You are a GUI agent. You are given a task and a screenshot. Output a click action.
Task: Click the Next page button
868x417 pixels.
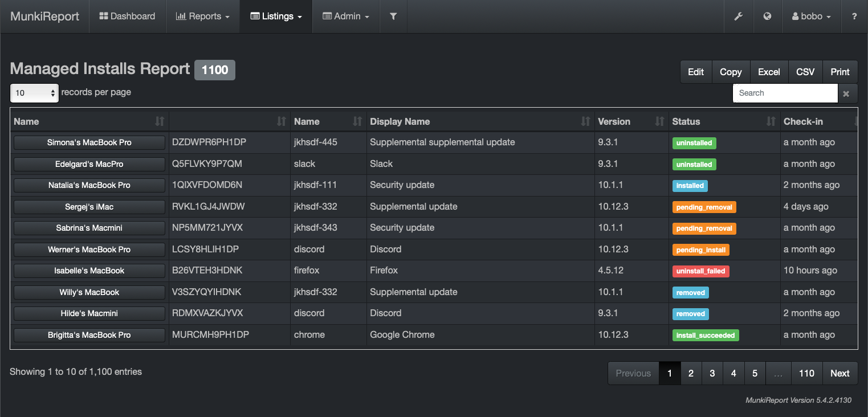[840, 373]
